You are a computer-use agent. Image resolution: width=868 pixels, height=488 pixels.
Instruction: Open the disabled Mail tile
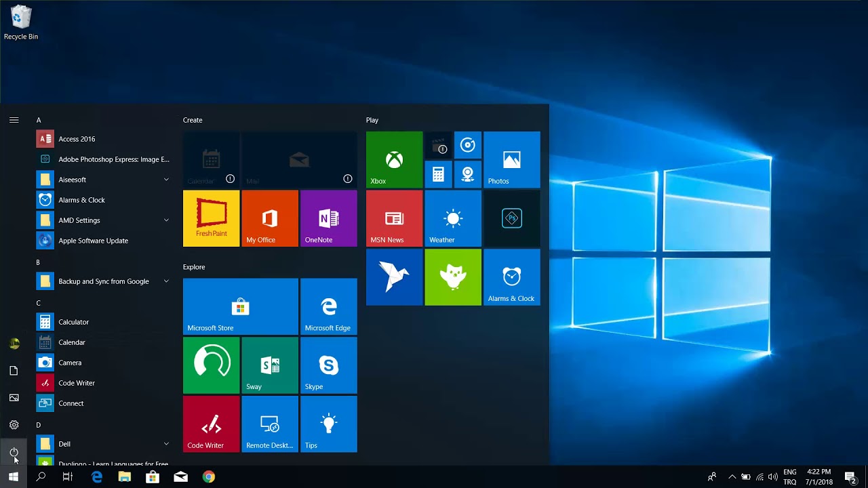click(x=300, y=159)
